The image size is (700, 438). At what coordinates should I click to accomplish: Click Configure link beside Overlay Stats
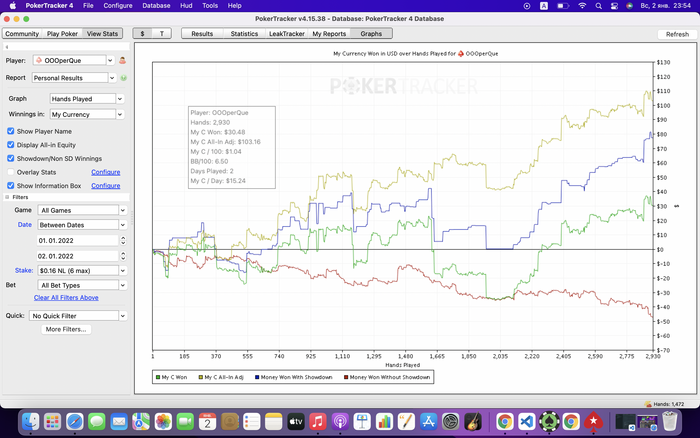click(x=106, y=172)
